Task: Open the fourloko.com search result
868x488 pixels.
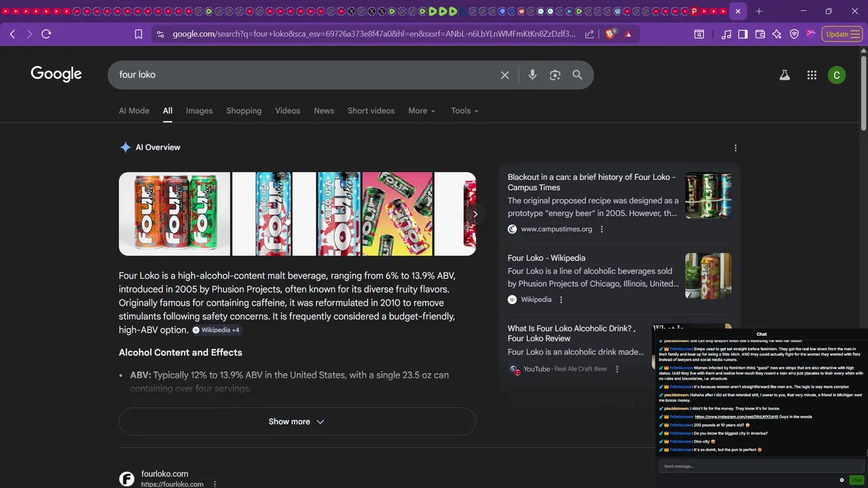Action: tap(165, 474)
